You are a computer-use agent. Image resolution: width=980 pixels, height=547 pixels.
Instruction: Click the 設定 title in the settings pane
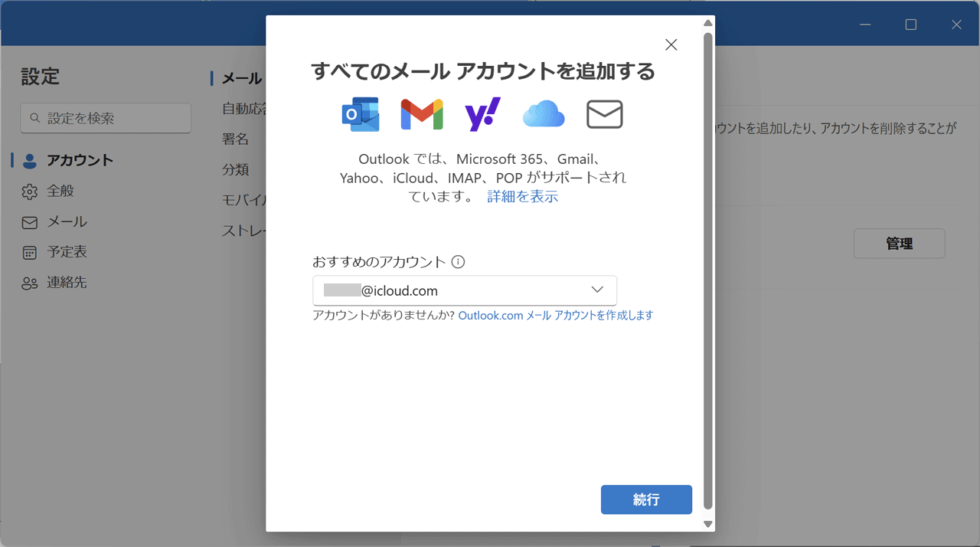(40, 77)
